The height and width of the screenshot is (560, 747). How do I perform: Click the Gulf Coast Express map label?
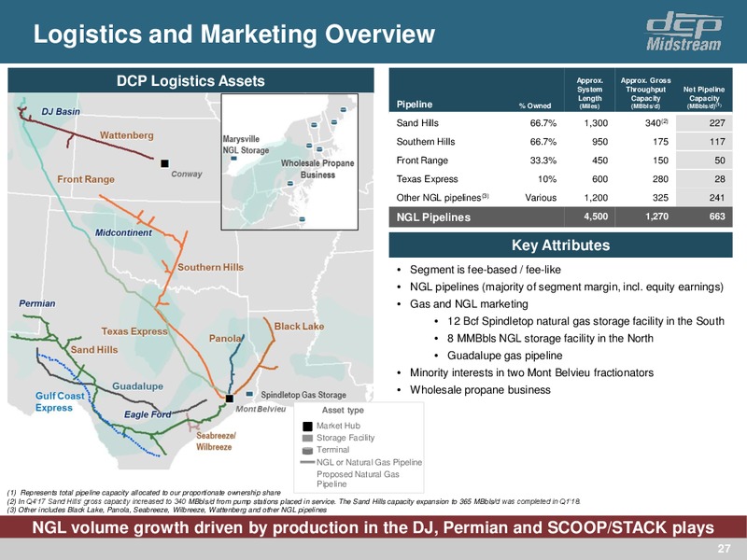coord(60,401)
